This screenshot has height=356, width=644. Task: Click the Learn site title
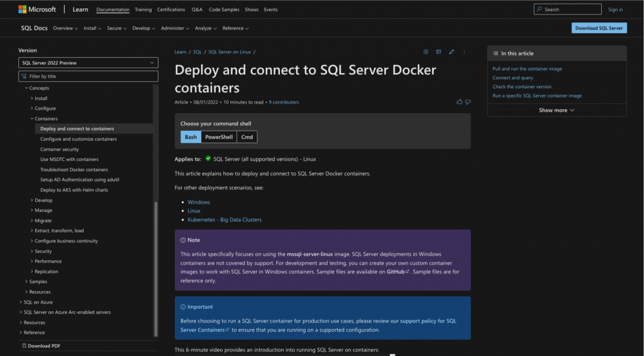pos(80,9)
